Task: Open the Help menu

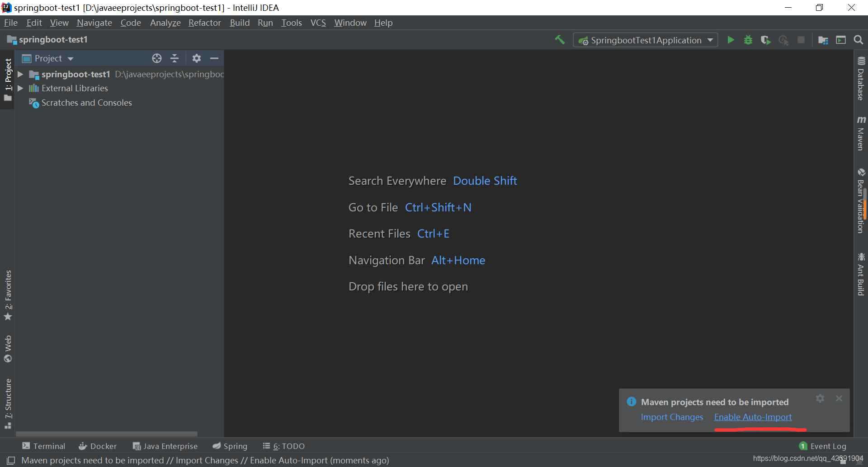Action: 383,23
